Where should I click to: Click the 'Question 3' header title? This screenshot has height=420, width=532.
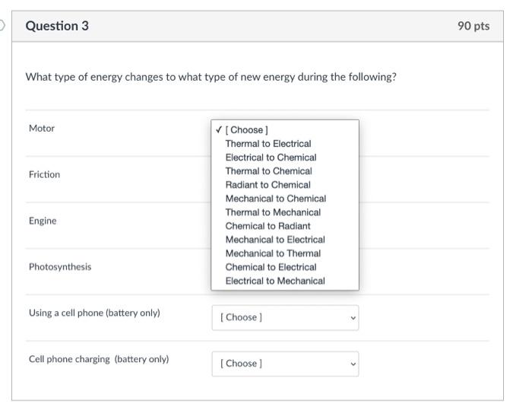coord(57,26)
